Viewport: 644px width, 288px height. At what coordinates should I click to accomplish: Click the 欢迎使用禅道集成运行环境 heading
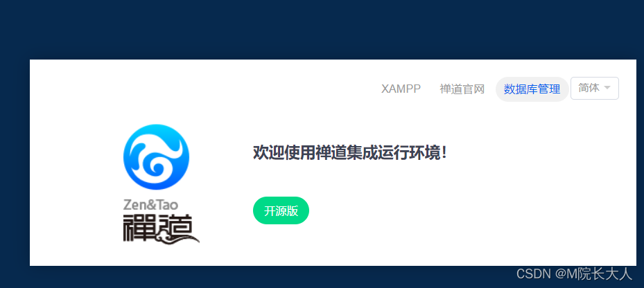pos(349,153)
